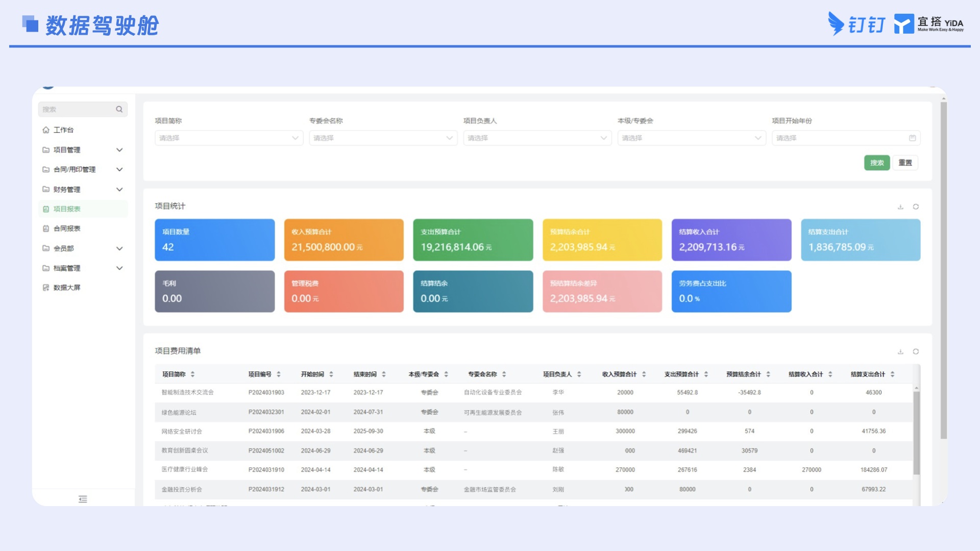
Task: Click the yellow 预算结余合计 card
Action: (x=602, y=240)
